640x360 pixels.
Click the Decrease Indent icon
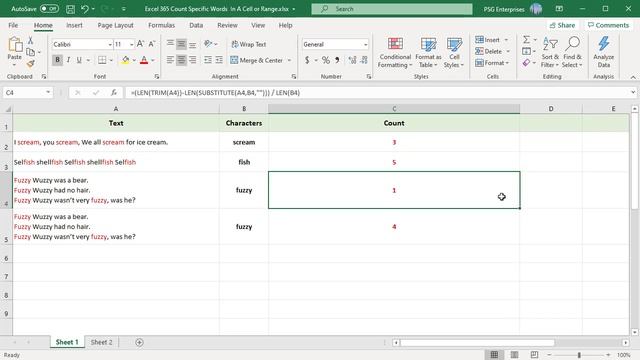[x=208, y=60]
